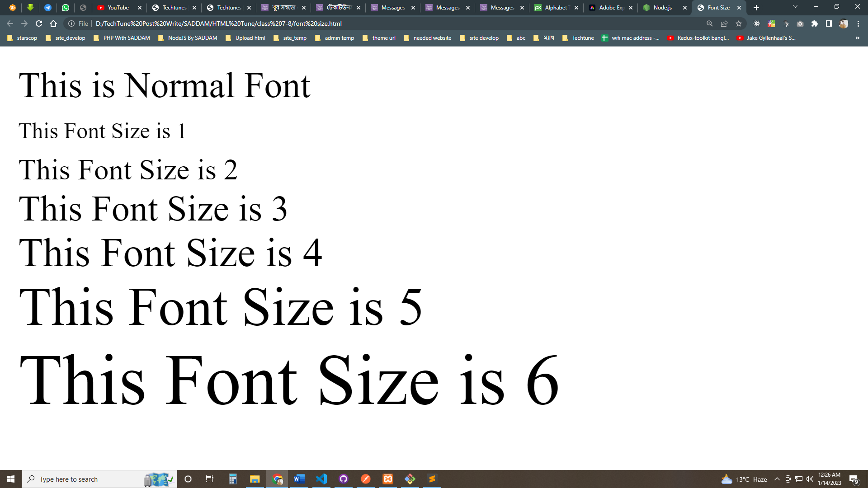Go to the browser home page

pyautogui.click(x=53, y=23)
